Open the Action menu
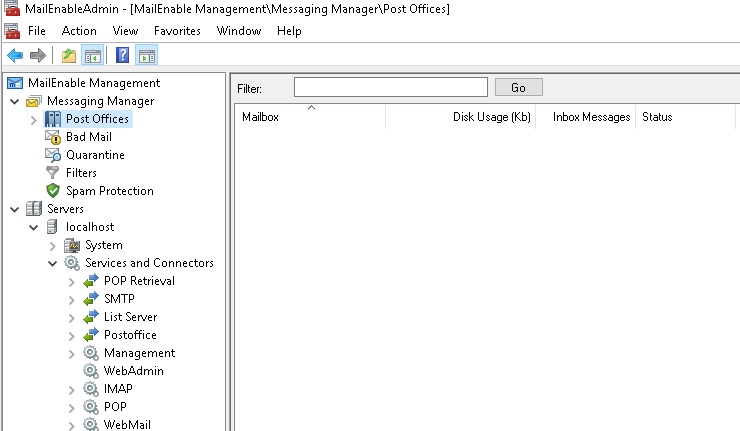This screenshot has width=740, height=431. (x=79, y=31)
